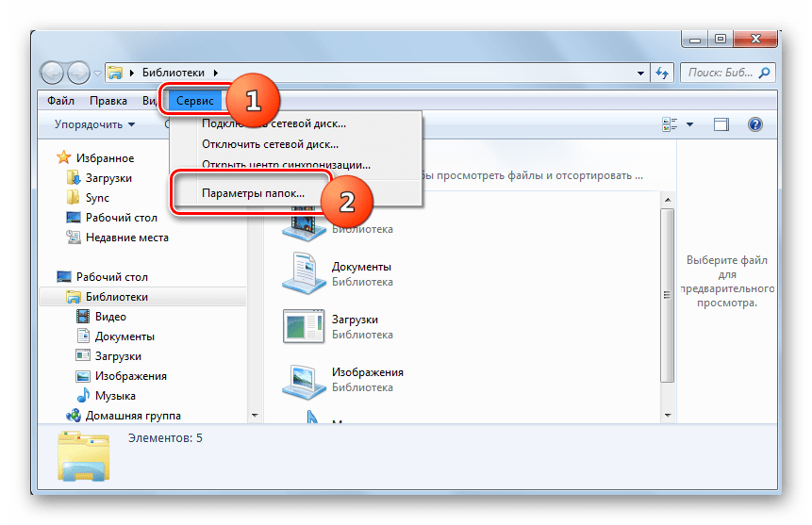Click Библиотеки breadcrumb in address bar
The image size is (812, 525).
coord(174,73)
